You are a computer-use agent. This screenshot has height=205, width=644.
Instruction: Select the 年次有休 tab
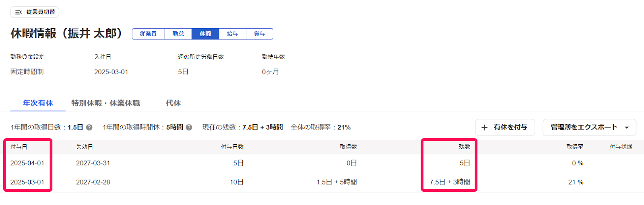38,103
